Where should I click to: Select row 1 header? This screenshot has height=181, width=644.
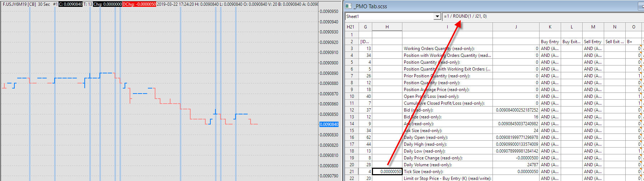click(352, 35)
